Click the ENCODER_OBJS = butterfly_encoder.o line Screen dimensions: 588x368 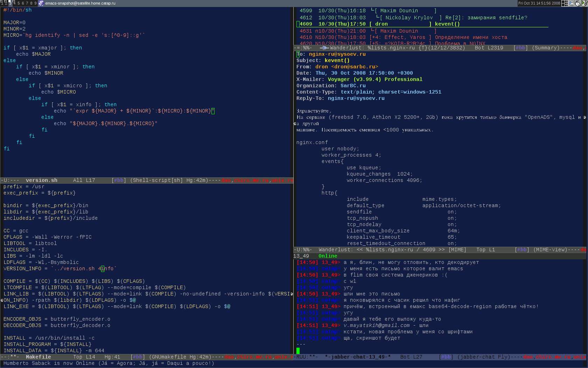click(57, 319)
